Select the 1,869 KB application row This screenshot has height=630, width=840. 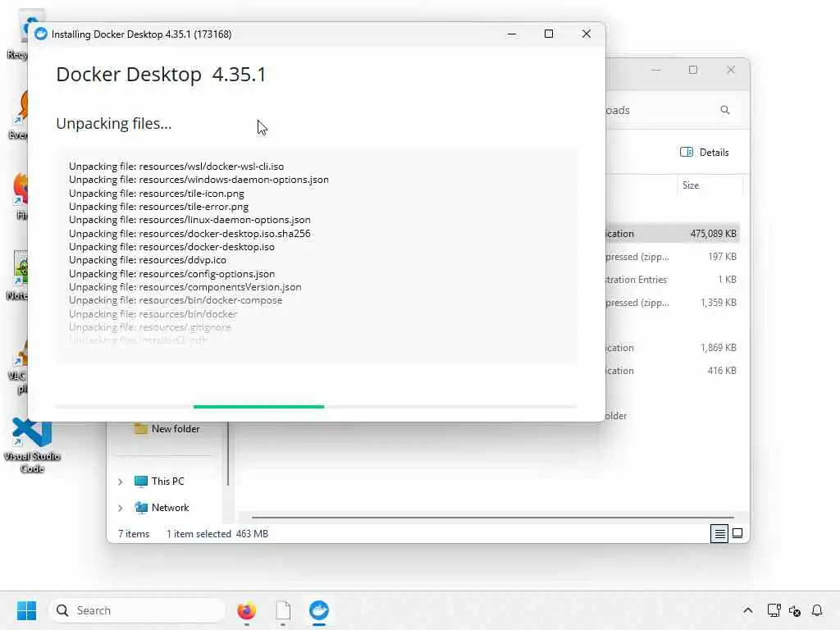coord(673,348)
